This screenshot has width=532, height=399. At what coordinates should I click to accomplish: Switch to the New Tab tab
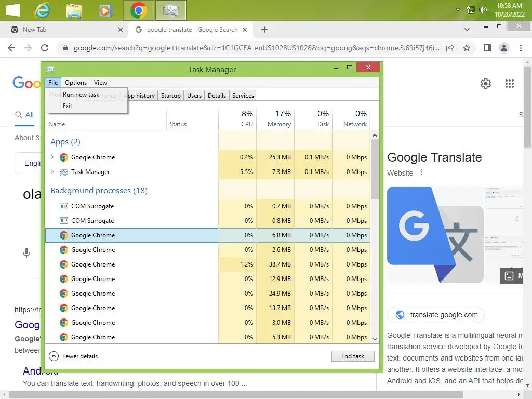[64, 30]
